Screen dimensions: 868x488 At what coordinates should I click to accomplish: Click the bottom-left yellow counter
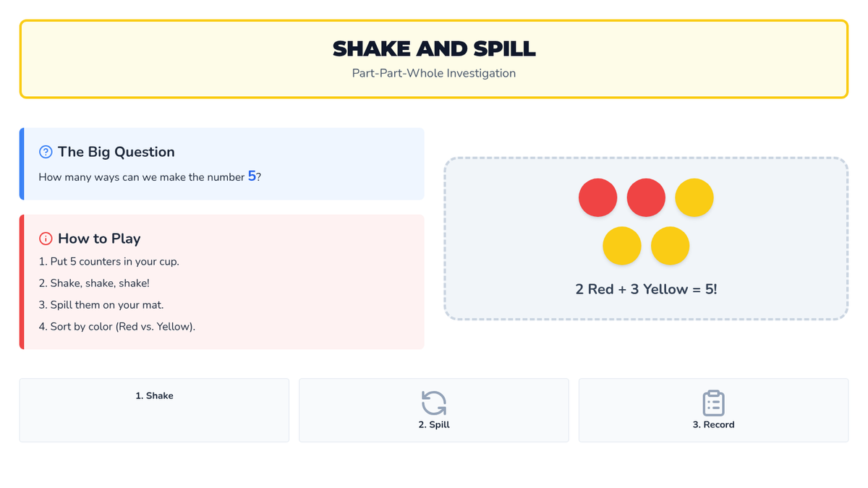click(622, 246)
